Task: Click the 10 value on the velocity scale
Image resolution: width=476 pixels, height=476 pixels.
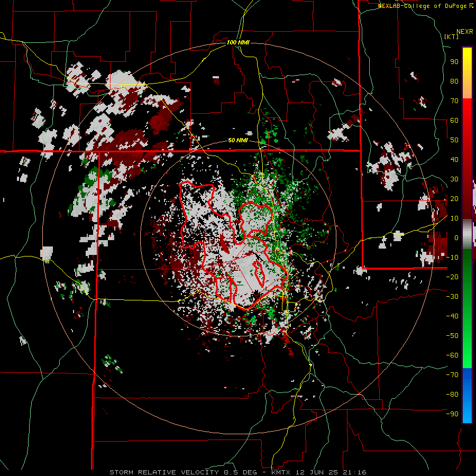Action: [454, 218]
